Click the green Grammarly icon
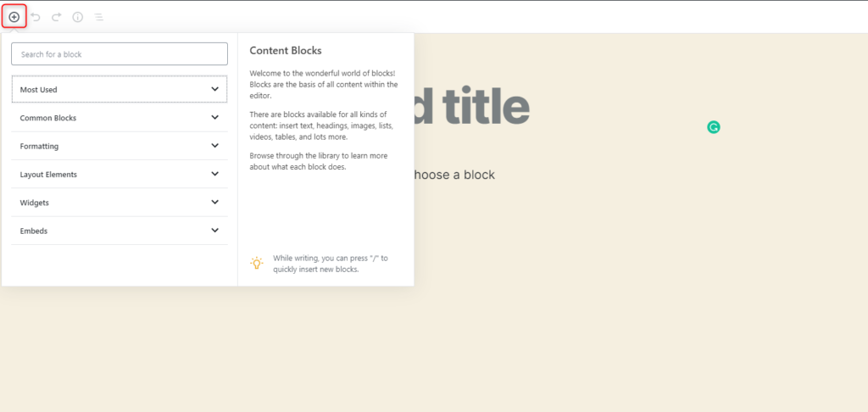The height and width of the screenshot is (412, 868). [714, 127]
